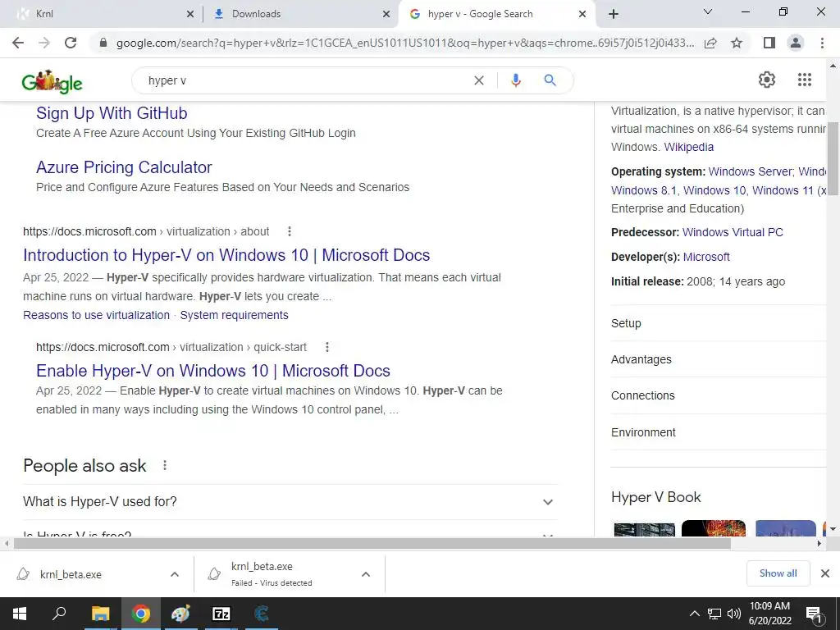The width and height of the screenshot is (840, 630).
Task: Open options caret for failed krnl_beta.exe download
Action: click(x=365, y=574)
